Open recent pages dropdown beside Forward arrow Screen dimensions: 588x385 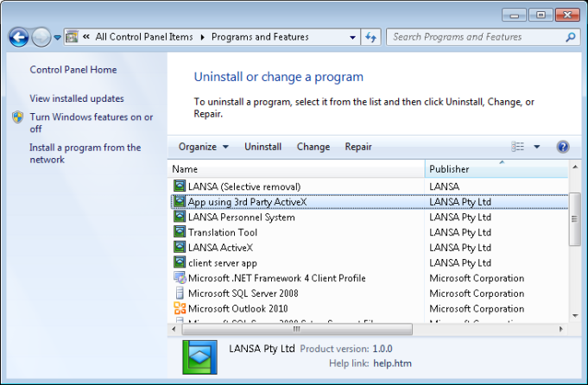click(57, 37)
